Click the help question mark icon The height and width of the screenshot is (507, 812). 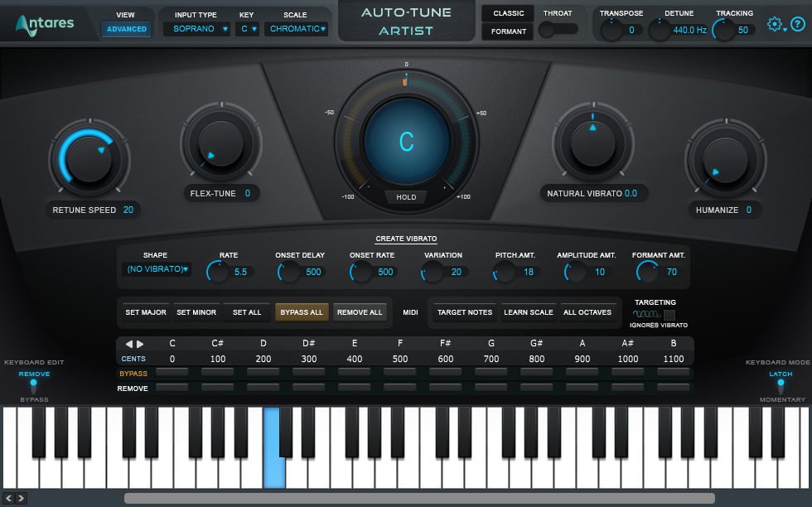click(798, 24)
